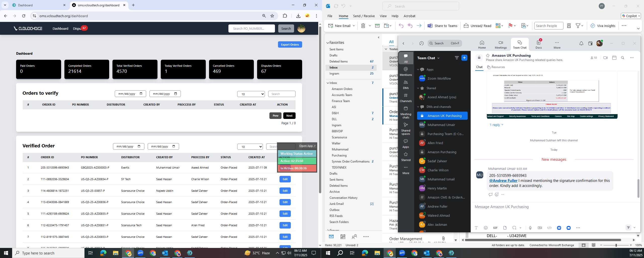
Task: Switch Outlook to Reading view in the status bar
Action: [x=593, y=245]
